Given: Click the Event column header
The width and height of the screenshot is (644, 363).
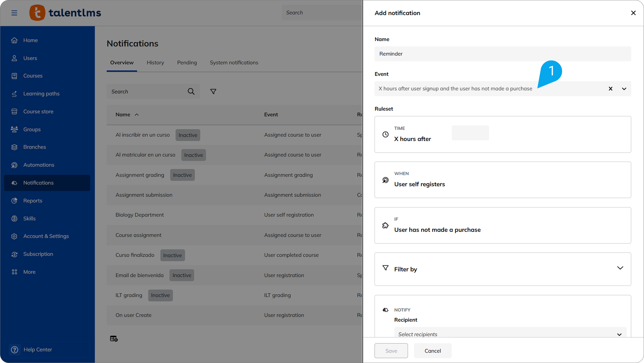Looking at the screenshot, I should pos(271,115).
